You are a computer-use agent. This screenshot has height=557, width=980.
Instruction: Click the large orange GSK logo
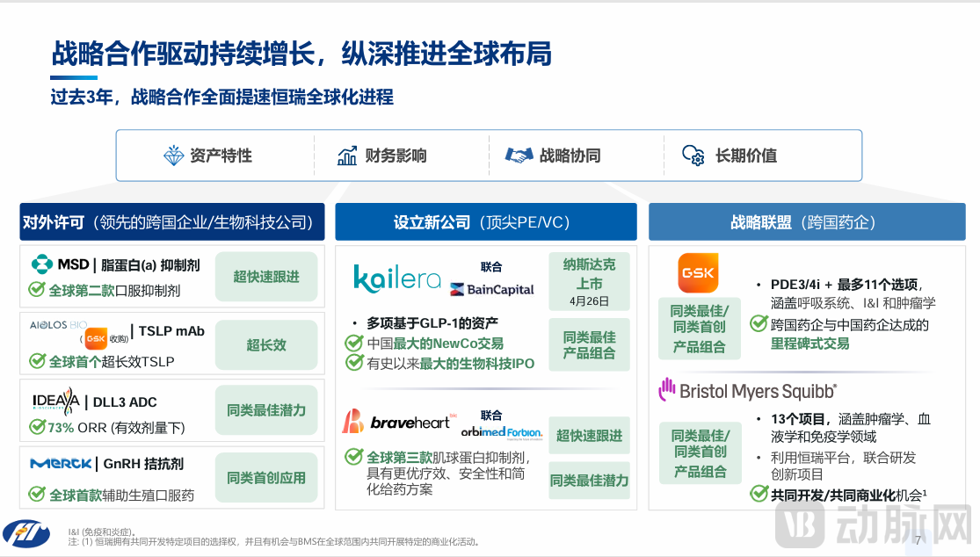click(x=698, y=273)
